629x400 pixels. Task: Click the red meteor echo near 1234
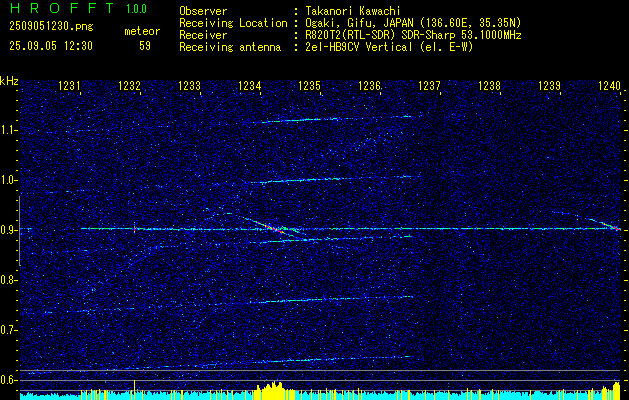pos(270,226)
